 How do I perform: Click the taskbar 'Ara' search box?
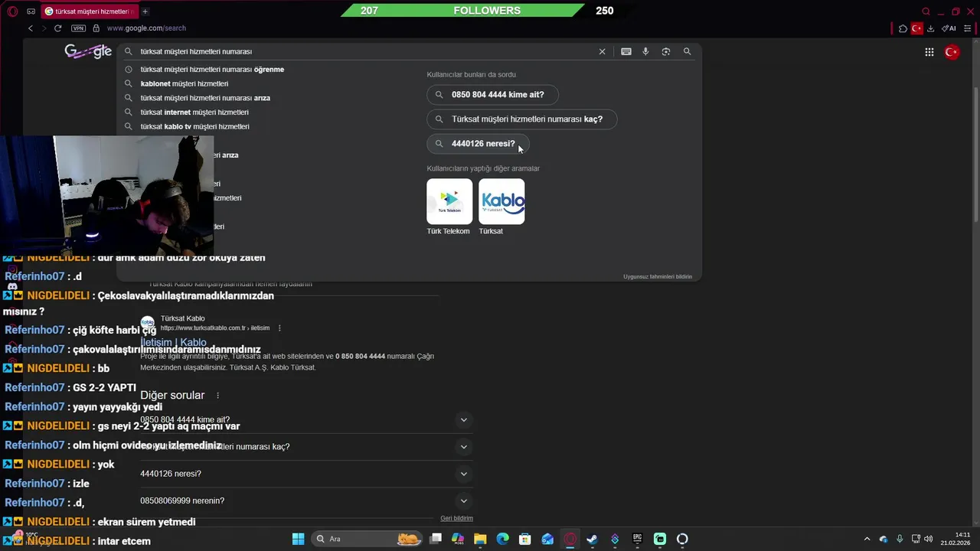[x=367, y=539]
